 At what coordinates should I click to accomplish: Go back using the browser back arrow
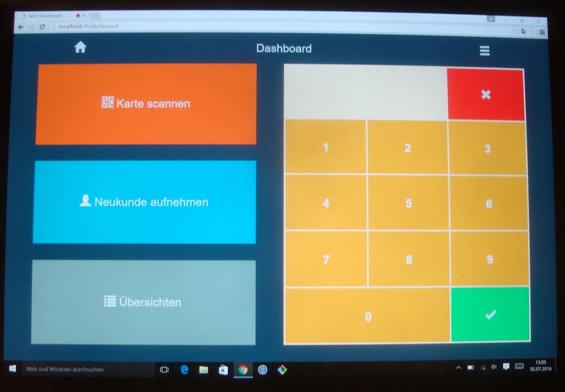click(x=21, y=27)
